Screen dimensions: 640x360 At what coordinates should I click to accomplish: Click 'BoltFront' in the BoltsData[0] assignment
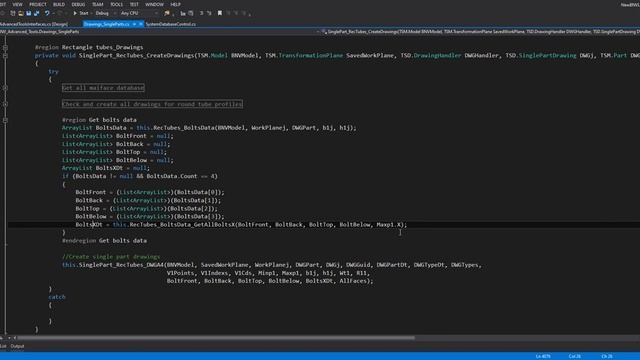point(91,192)
